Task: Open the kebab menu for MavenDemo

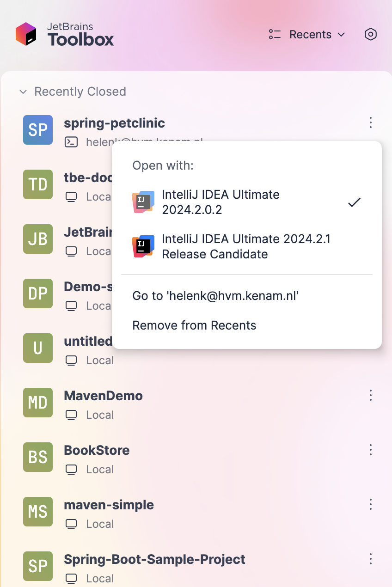Action: (370, 395)
